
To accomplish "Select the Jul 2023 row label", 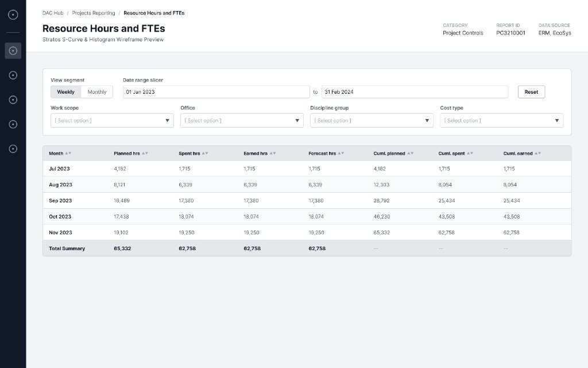I will (59, 168).
